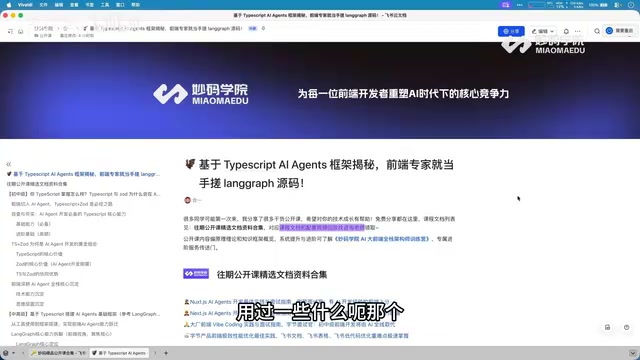Image resolution: width=640 pixels, height=360 pixels.
Task: Open outline item 思维层面沉淀
Action: [x=30, y=304]
